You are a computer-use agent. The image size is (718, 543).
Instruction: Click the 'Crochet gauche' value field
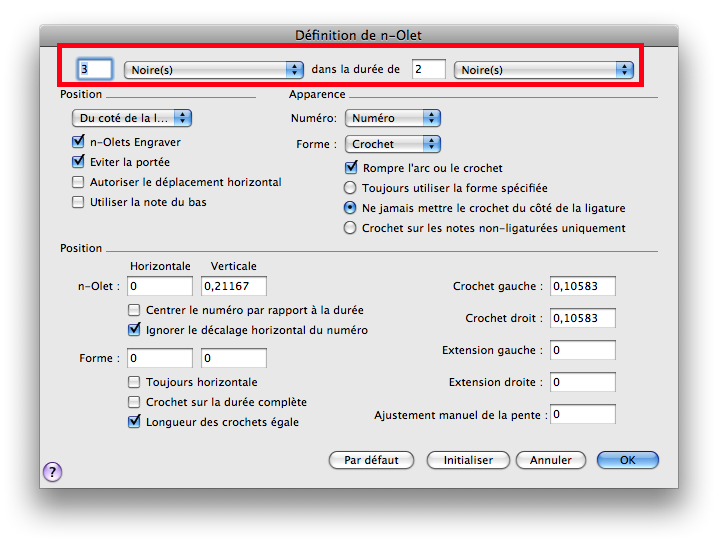(582, 287)
